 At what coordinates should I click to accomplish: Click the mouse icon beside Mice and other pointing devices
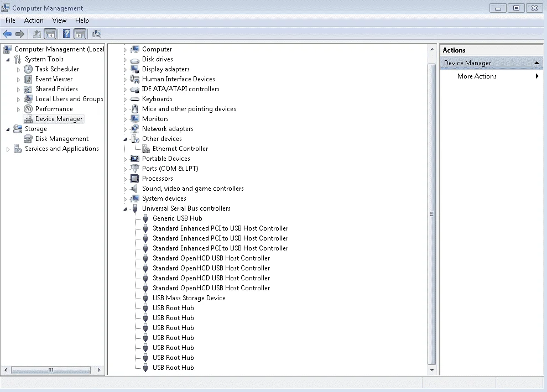134,109
